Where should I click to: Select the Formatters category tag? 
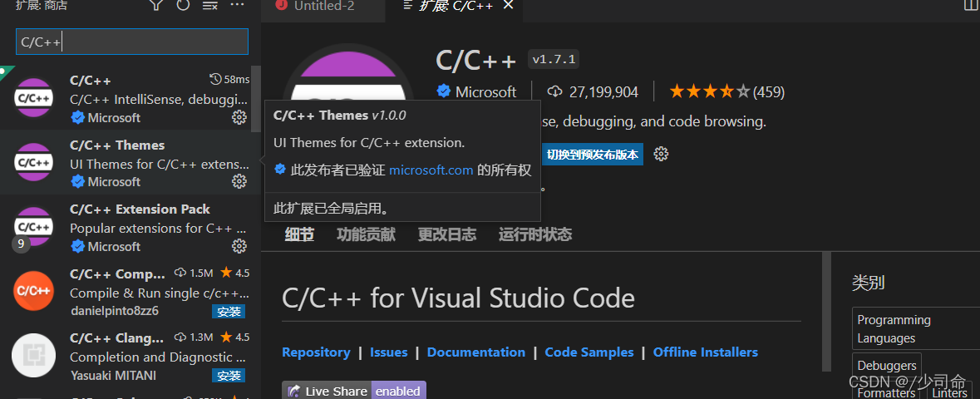pos(886,392)
